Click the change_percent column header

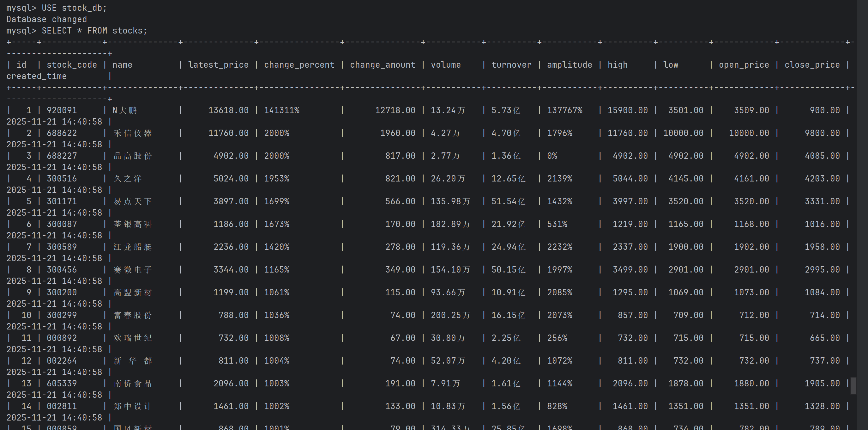click(299, 65)
